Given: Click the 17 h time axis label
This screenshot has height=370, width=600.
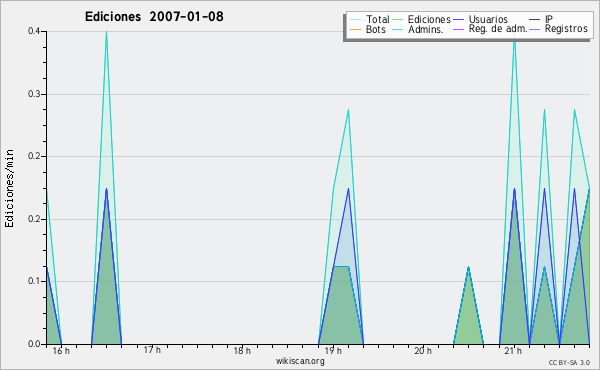Looking at the screenshot, I should pyautogui.click(x=152, y=350).
